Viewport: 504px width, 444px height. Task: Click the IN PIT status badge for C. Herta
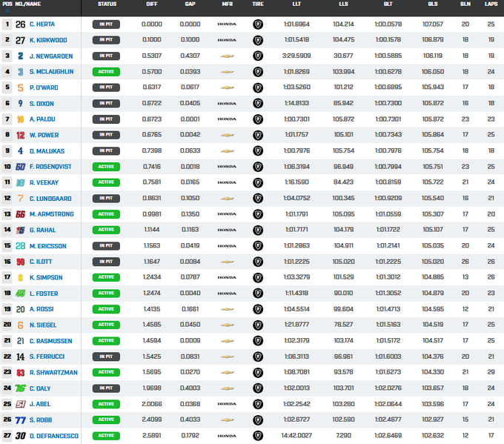tap(106, 24)
